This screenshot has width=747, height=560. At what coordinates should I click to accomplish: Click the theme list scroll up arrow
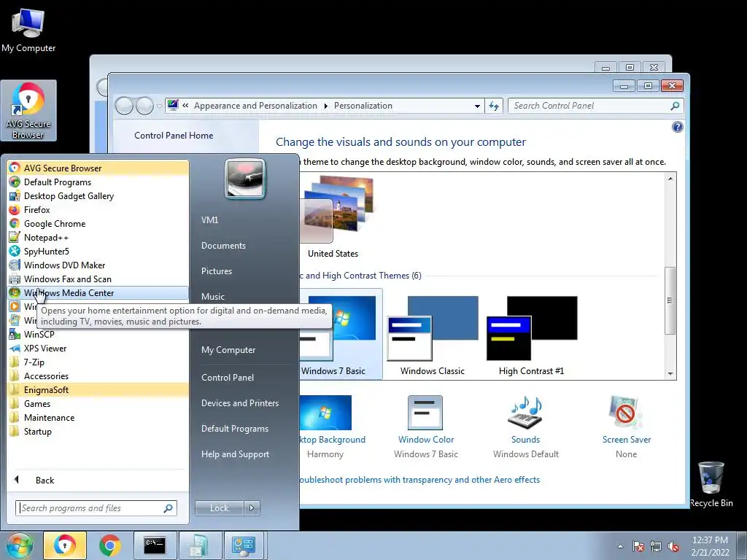[670, 179]
